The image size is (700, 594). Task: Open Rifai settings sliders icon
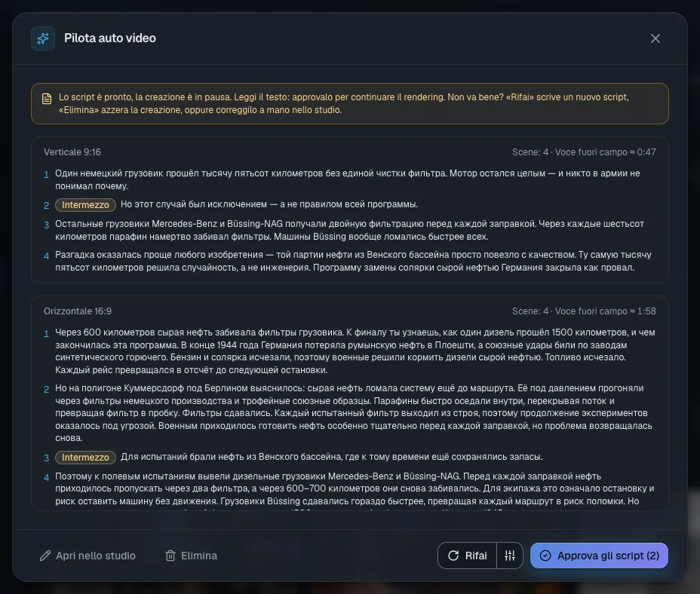(510, 556)
